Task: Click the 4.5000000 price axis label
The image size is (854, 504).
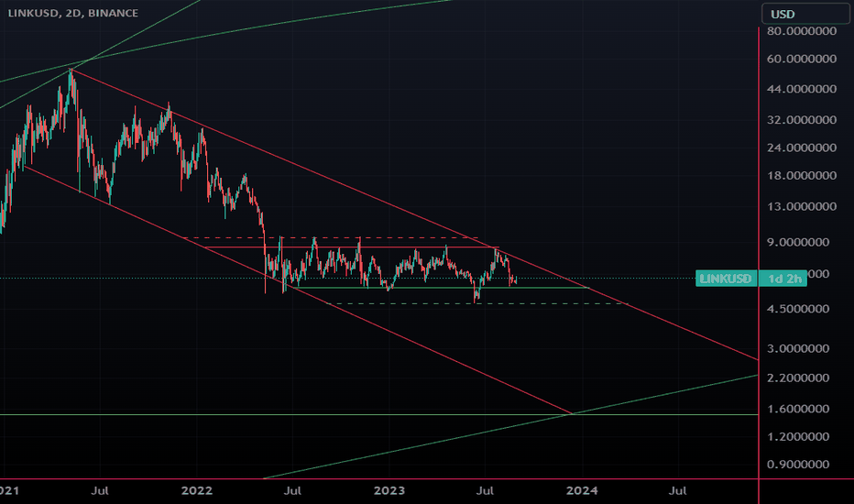Action: point(798,309)
